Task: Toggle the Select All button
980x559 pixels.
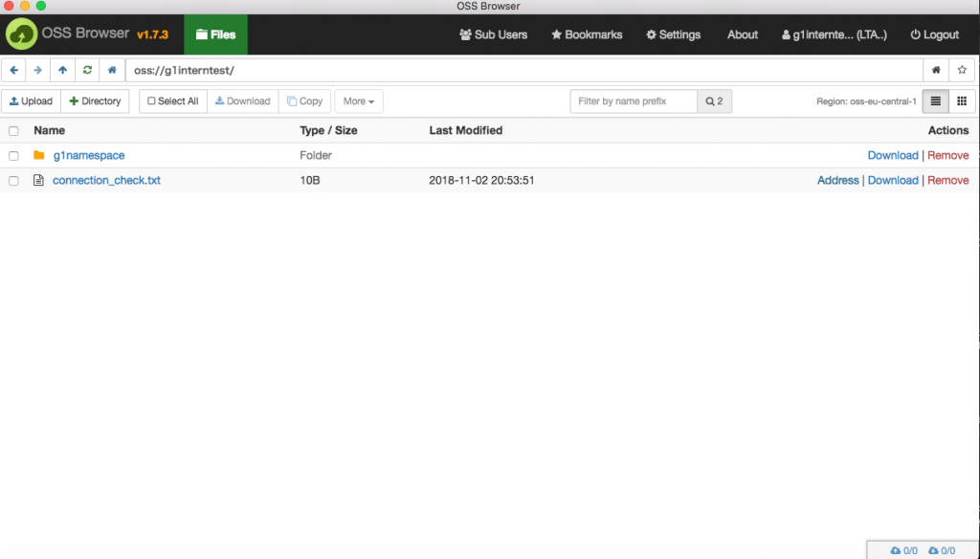Action: pyautogui.click(x=173, y=101)
